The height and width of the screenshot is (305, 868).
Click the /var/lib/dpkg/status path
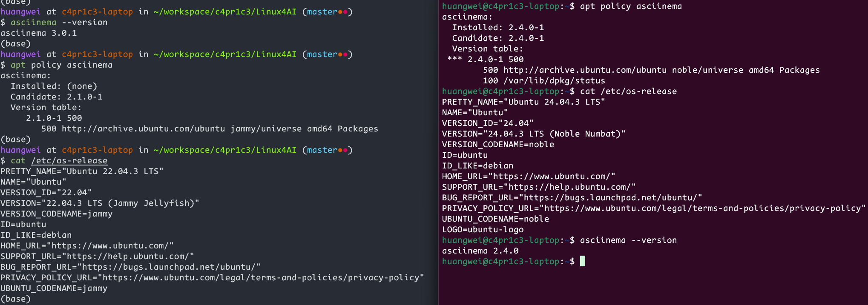pyautogui.click(x=554, y=80)
